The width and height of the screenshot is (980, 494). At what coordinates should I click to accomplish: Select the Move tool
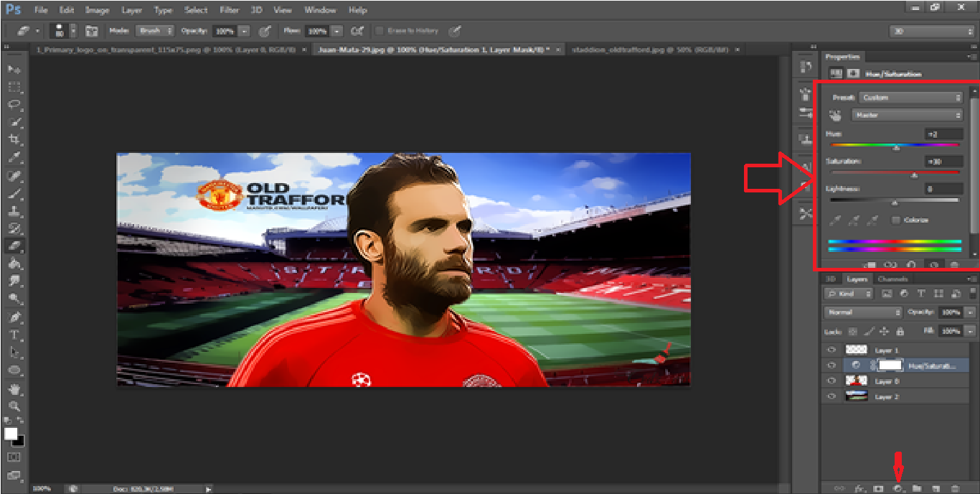pos(14,70)
